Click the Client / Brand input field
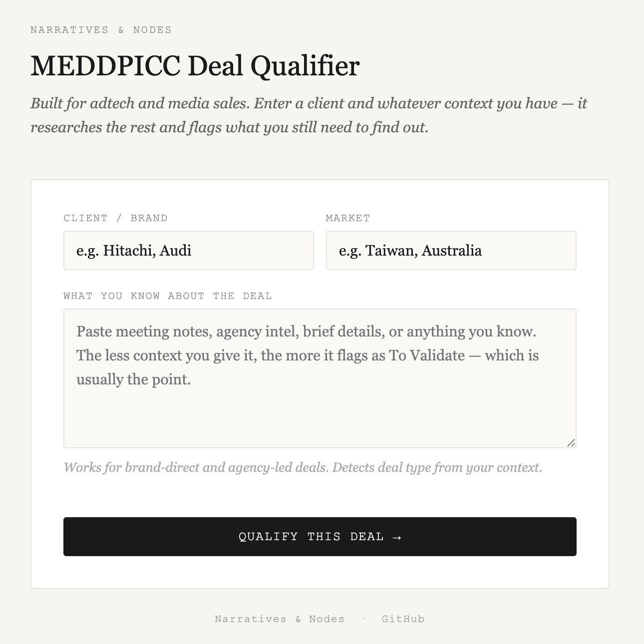The height and width of the screenshot is (644, 644). click(x=189, y=250)
